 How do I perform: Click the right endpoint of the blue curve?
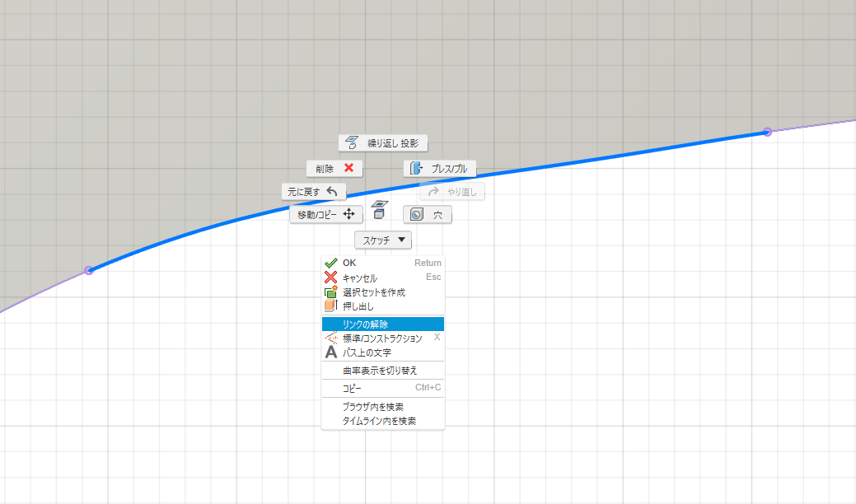click(767, 132)
